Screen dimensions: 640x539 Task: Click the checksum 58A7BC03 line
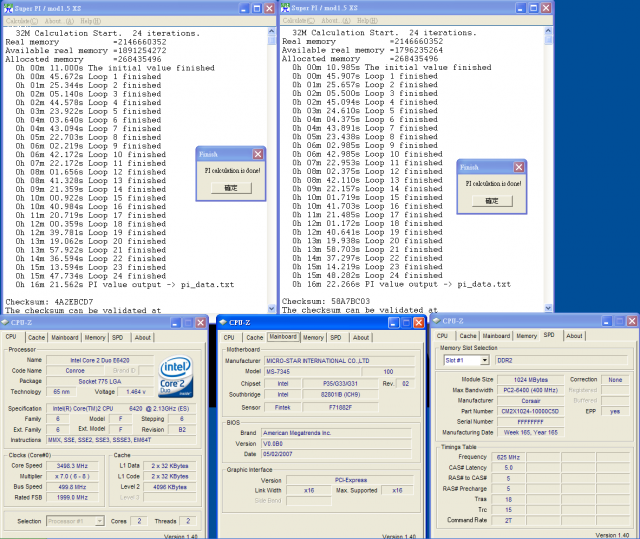pos(326,301)
